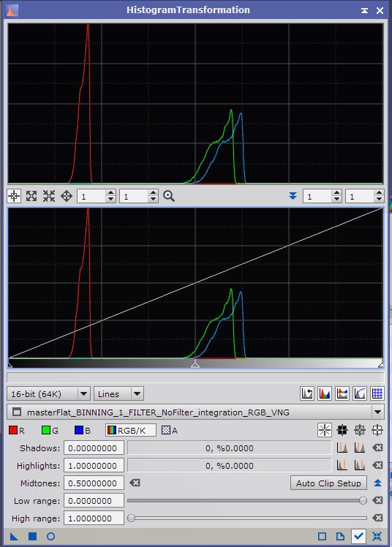This screenshot has height=547, width=392.
Task: Increase the rightmost zoom spinner in toolbar
Action: point(379,192)
